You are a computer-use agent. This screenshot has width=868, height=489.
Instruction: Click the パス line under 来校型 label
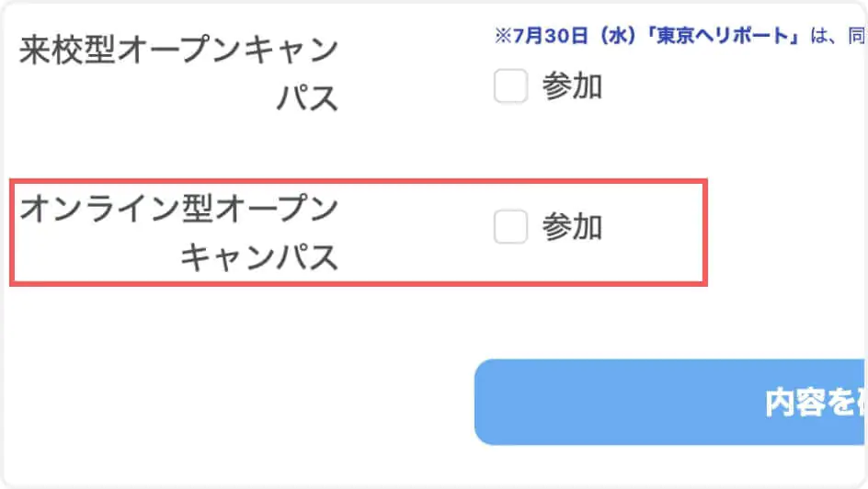(308, 97)
